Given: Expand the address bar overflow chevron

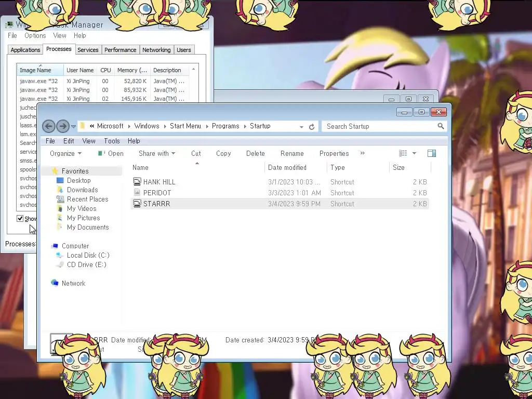Looking at the screenshot, I should click(x=92, y=126).
